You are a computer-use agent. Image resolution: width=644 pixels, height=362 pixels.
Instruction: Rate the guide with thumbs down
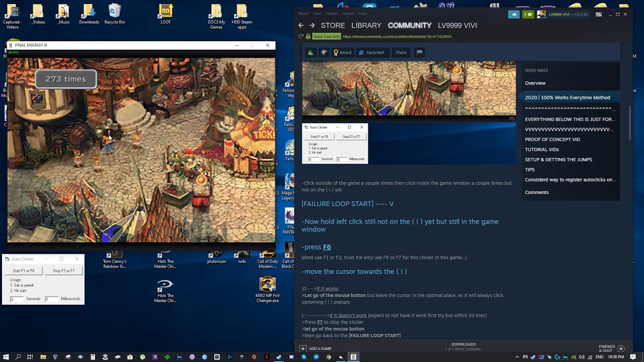tap(324, 52)
